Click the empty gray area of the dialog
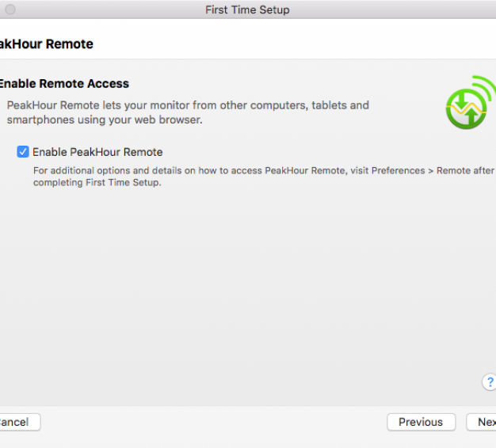496x448 pixels. point(248,284)
